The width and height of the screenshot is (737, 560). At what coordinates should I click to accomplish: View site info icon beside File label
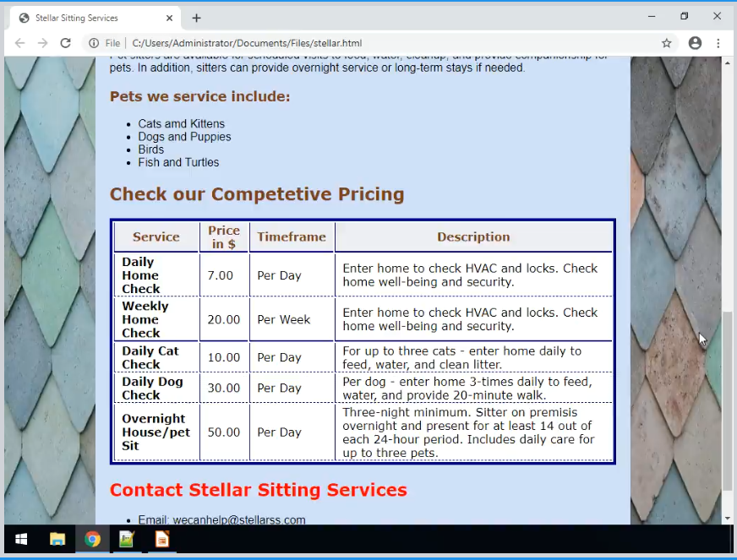94,43
